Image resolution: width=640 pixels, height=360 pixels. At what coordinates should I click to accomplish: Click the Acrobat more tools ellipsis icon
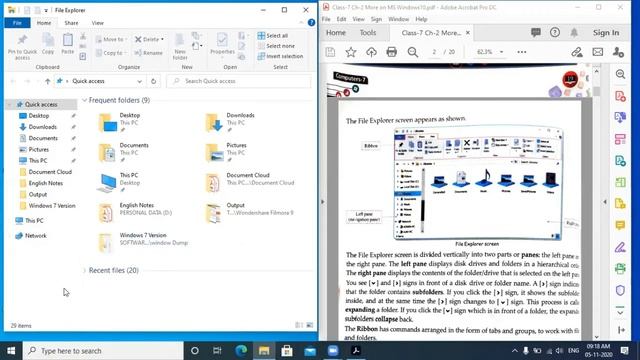[522, 52]
